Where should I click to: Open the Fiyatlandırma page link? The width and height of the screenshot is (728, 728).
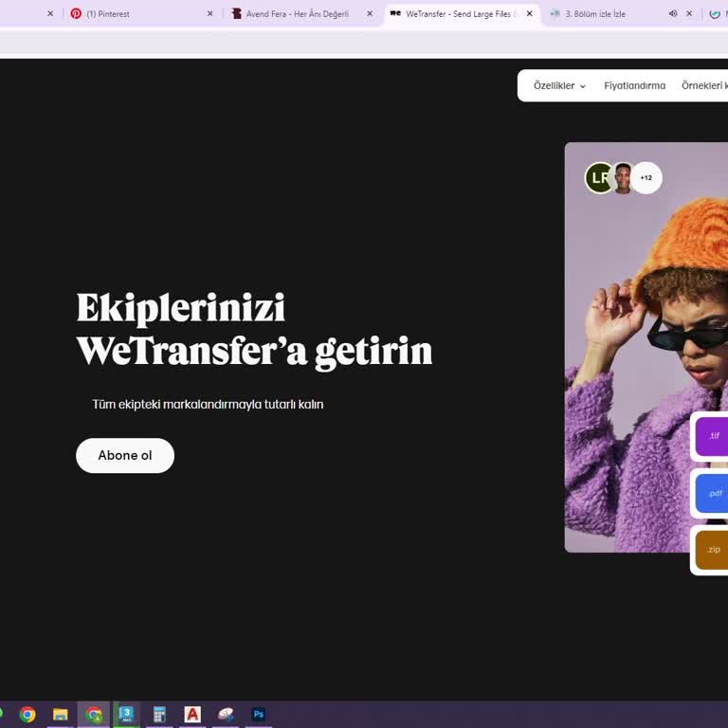point(634,85)
